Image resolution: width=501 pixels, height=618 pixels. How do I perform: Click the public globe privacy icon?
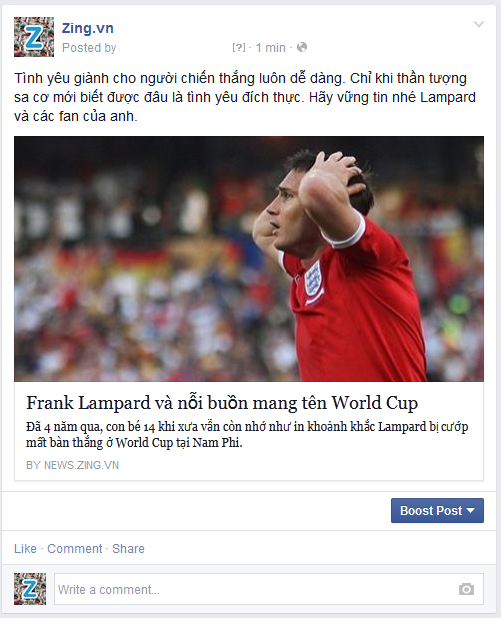click(302, 47)
